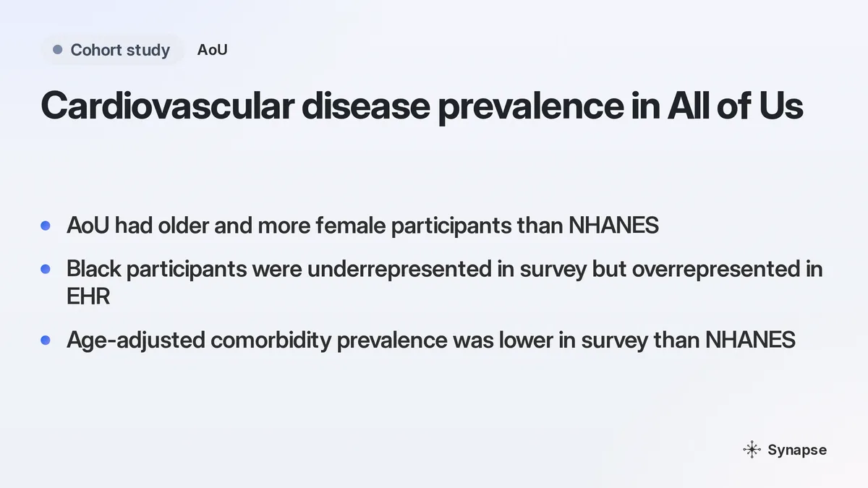Viewport: 868px width, 488px height.
Task: Click the word Cardiovascular in the heading
Action: click(166, 106)
